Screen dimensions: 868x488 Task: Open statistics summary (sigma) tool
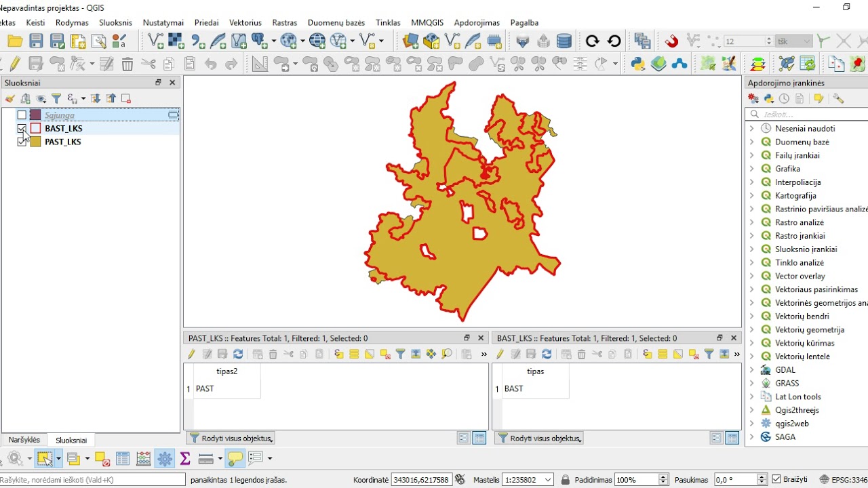click(185, 459)
